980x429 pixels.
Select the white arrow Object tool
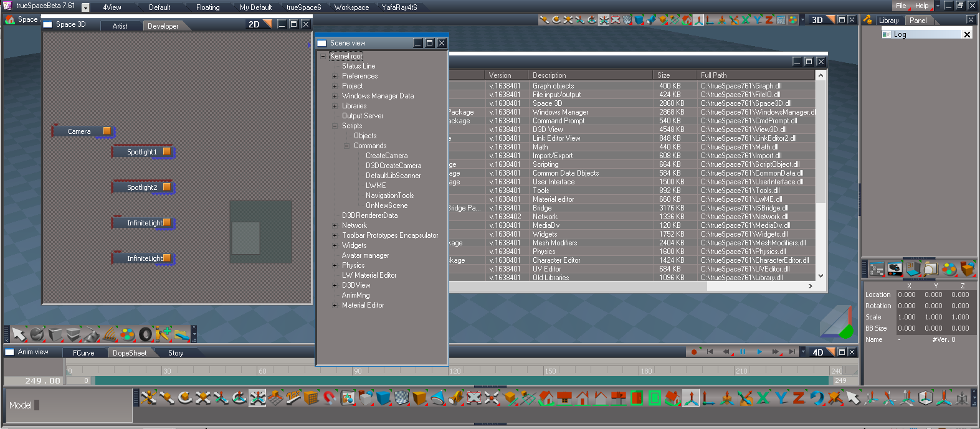19,334
